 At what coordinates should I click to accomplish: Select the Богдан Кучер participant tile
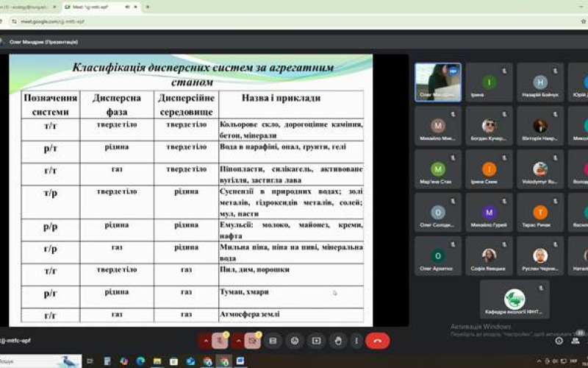coord(489,126)
